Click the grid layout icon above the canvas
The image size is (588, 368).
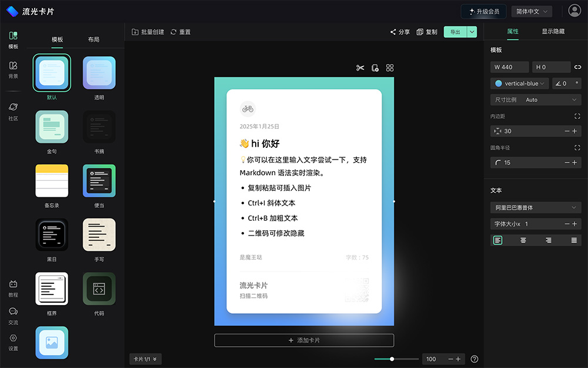pos(390,68)
